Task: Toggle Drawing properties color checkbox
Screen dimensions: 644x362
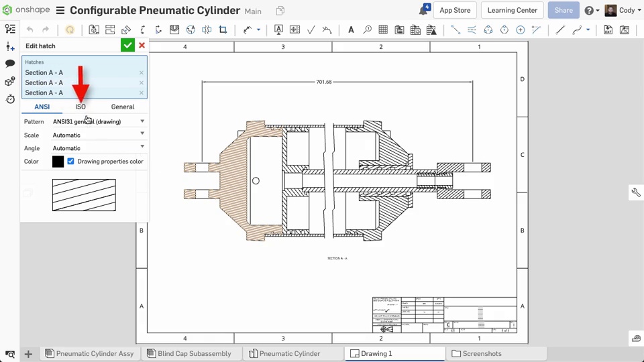Action: (x=70, y=162)
